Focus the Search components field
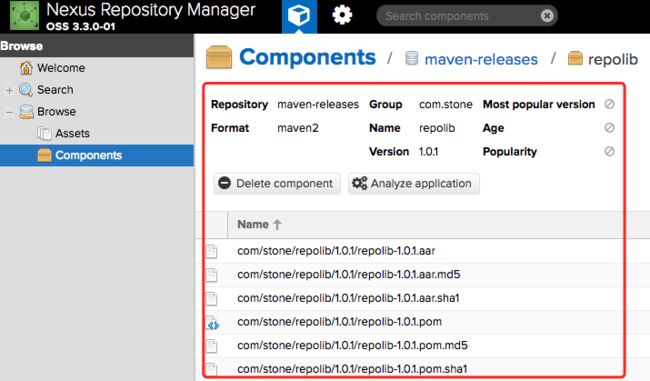The height and width of the screenshot is (381, 650). tap(460, 16)
